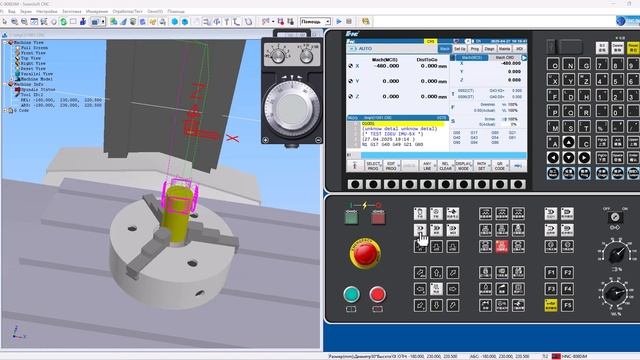The height and width of the screenshot is (360, 640).
Task: Open the Вид menu
Action: (12, 11)
